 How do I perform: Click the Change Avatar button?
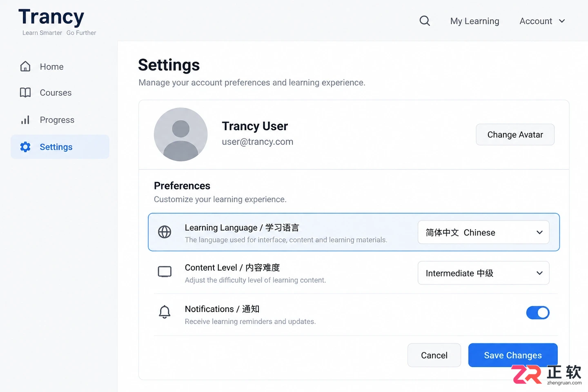[515, 135]
